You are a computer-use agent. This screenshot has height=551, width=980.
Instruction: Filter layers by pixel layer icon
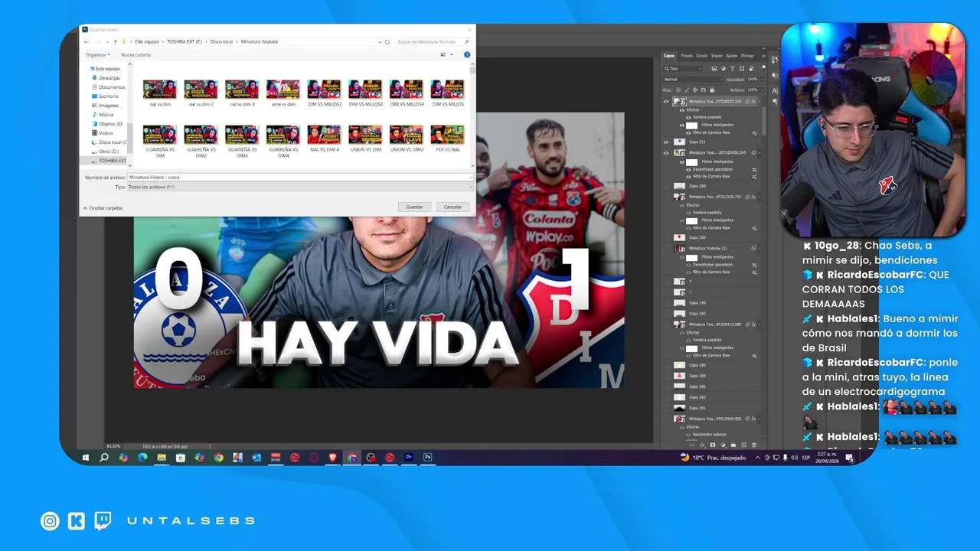pyautogui.click(x=714, y=69)
